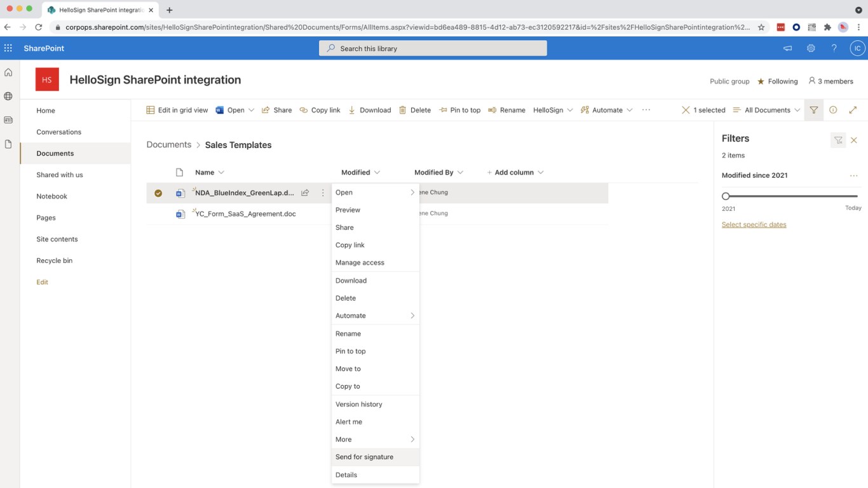This screenshot has height=488, width=868.
Task: Click the Word file icon for NDA_BlueIndex_GreenLap
Action: click(180, 193)
